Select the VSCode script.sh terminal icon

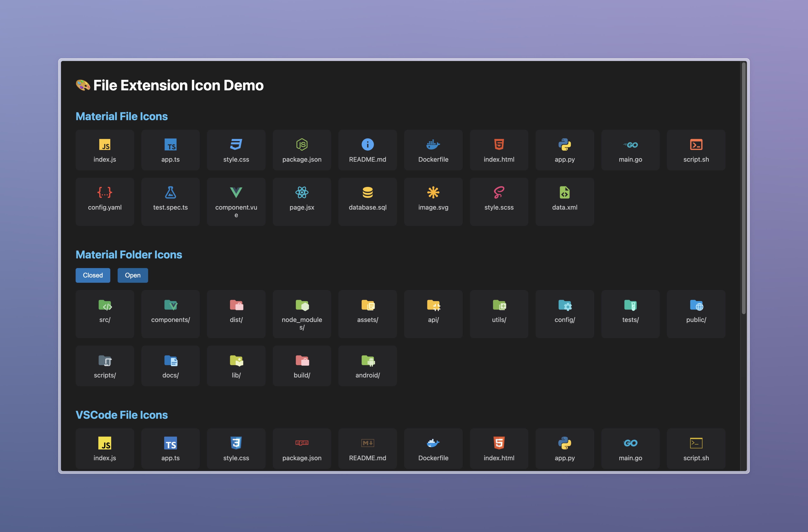click(696, 443)
